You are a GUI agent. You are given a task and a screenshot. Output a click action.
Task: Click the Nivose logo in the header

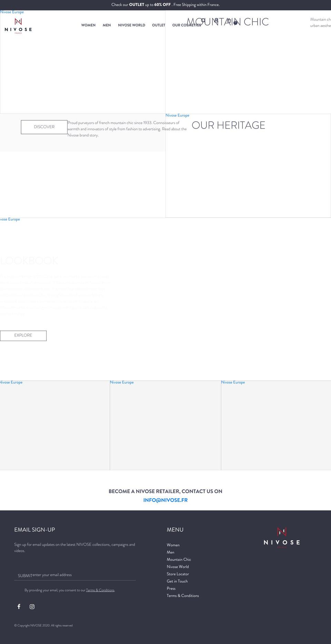coord(18,26)
